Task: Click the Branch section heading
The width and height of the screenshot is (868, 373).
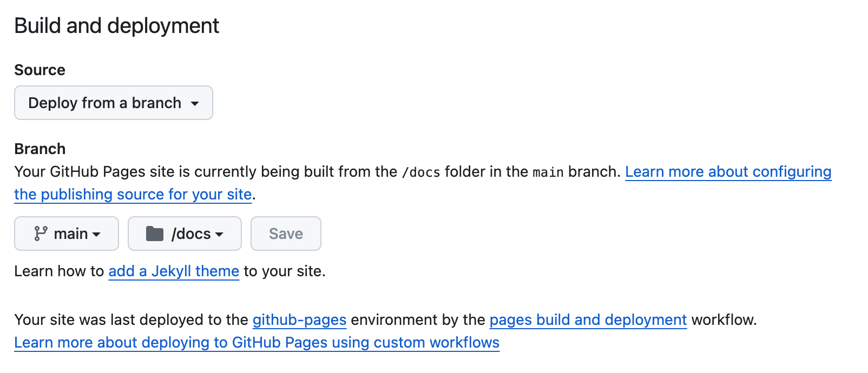Action: (40, 148)
